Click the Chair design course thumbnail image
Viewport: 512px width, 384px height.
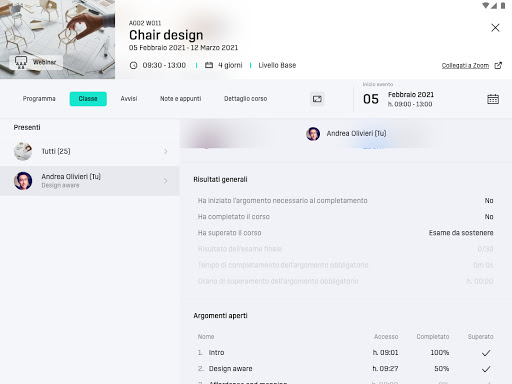click(x=57, y=39)
